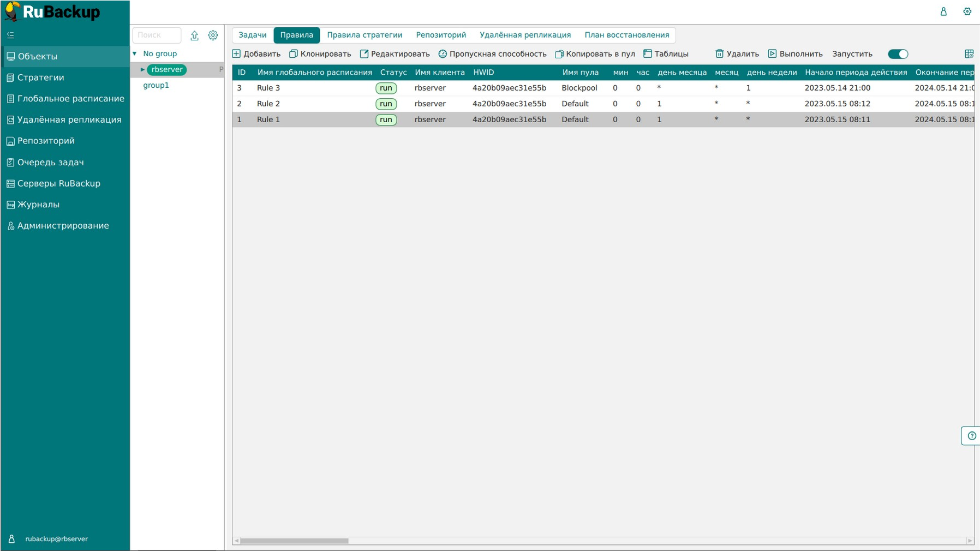Screen dimensions: 980x551
Task: Click Bandwidth (Пропускная способность) toolbar button
Action: tap(492, 54)
